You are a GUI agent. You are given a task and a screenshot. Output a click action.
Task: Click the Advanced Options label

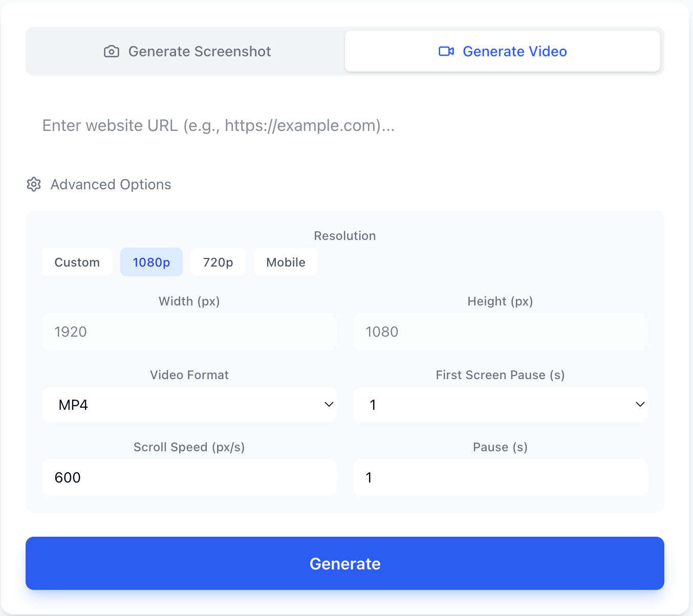pyautogui.click(x=111, y=184)
